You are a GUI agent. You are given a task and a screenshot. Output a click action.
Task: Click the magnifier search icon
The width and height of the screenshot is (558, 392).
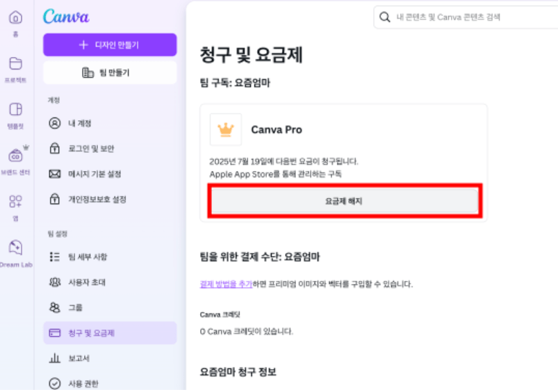[x=385, y=17]
